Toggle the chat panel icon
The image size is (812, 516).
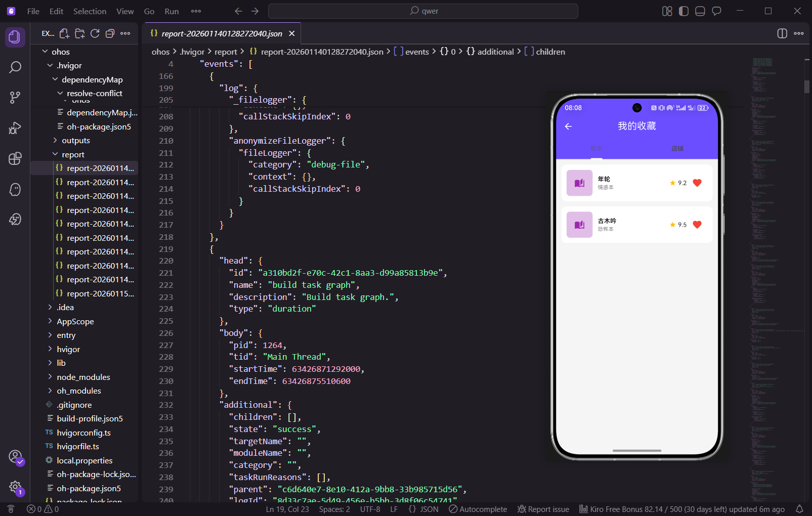click(x=716, y=11)
